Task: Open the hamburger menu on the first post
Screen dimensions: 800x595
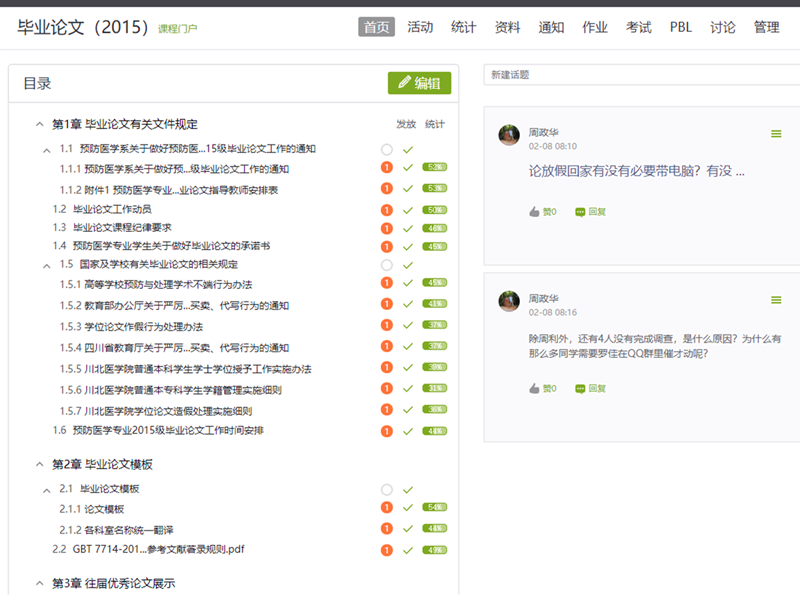Action: pos(776,134)
